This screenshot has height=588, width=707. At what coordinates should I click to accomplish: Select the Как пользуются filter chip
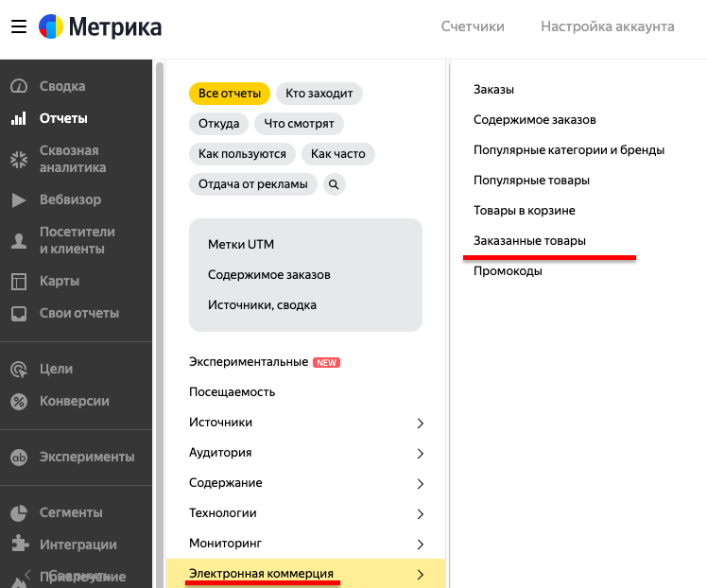point(242,154)
